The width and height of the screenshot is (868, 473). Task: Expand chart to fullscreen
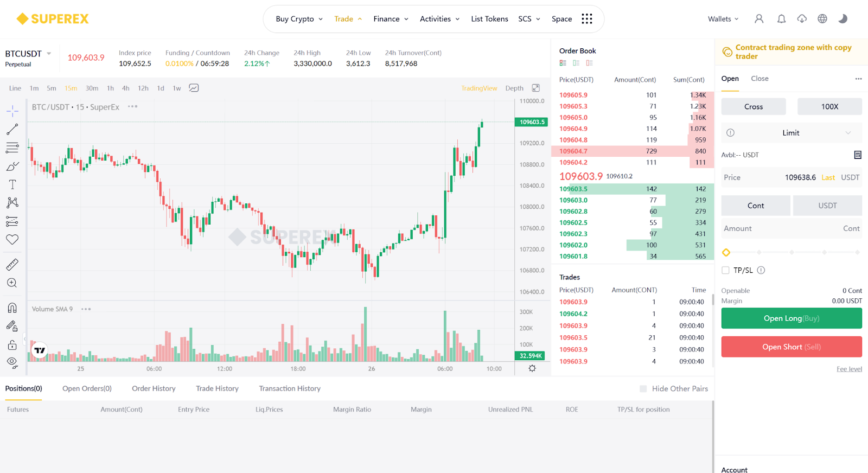[x=536, y=88]
